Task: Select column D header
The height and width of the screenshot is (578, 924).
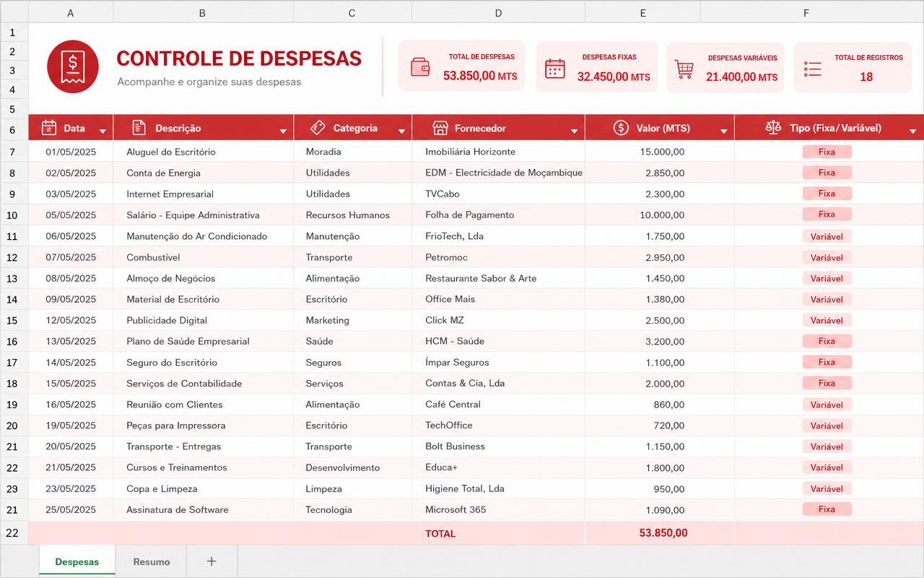Action: coord(498,13)
